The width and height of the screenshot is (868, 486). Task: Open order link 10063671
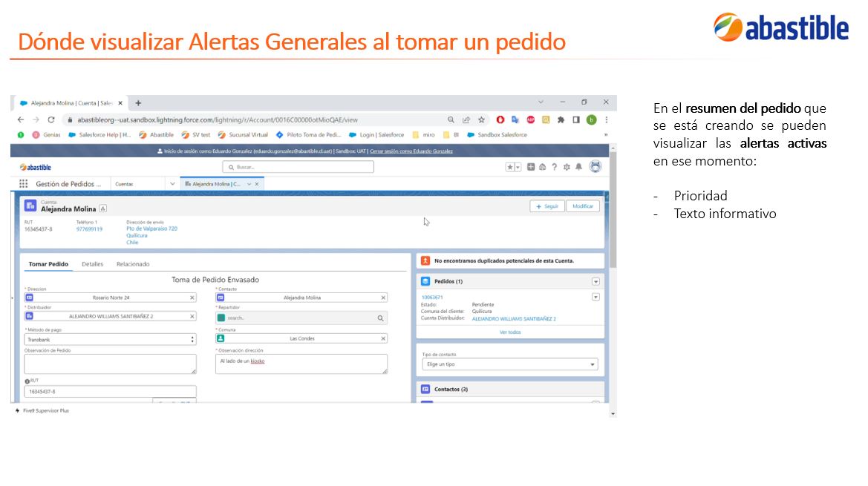[432, 298]
